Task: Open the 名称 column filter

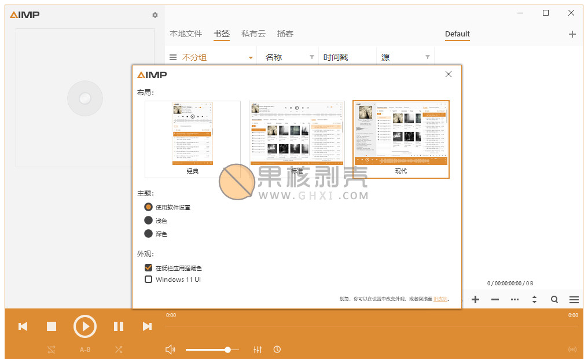Action: pos(311,57)
